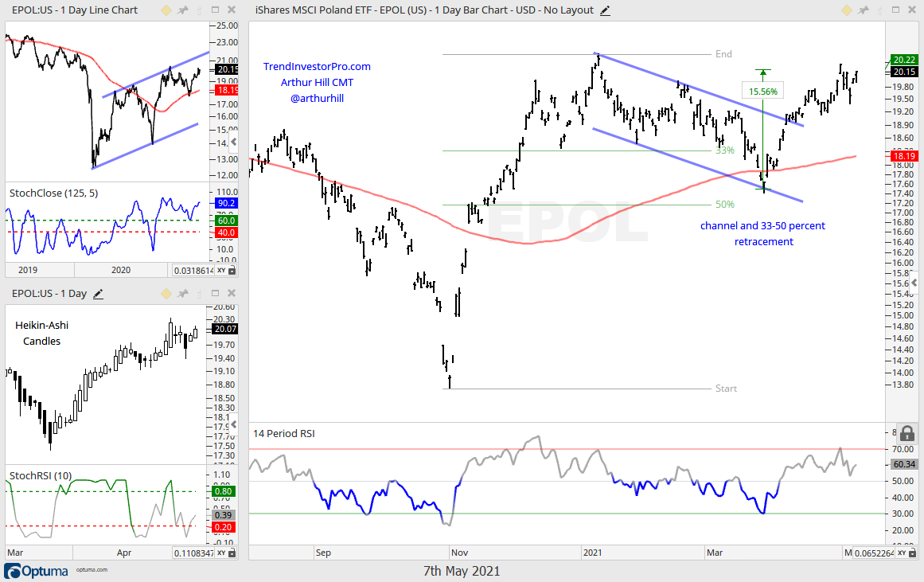Image resolution: width=924 pixels, height=582 pixels.
Task: Close the iShares MSCI Poland ETF chart panel
Action: click(911, 10)
